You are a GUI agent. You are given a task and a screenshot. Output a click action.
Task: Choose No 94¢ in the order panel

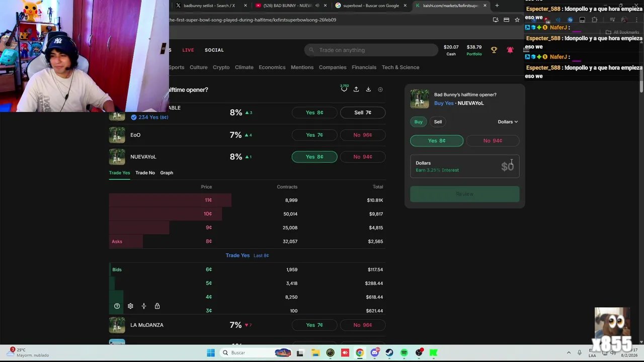[493, 141]
